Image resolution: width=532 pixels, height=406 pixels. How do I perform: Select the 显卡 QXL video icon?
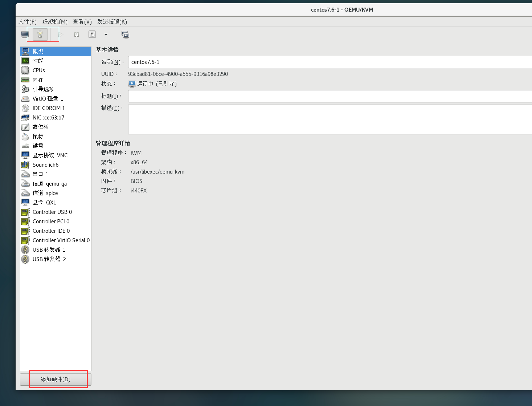coord(25,203)
